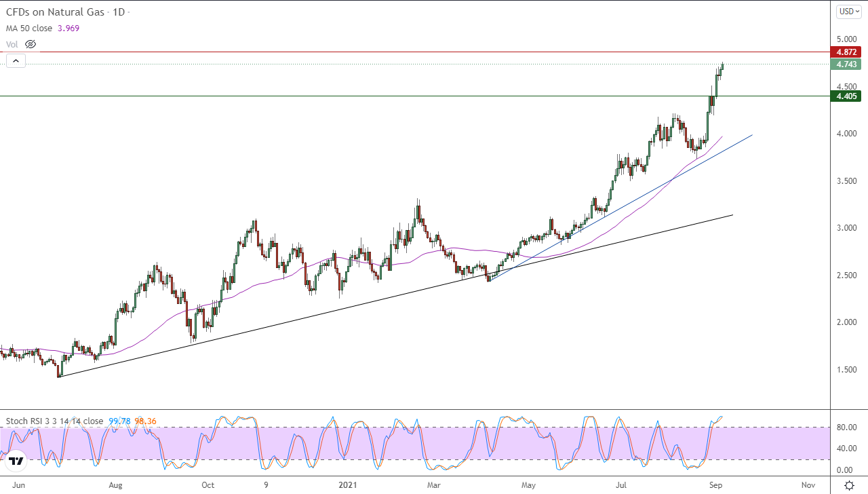Image resolution: width=868 pixels, height=494 pixels.
Task: Click the 5.000 price axis value
Action: (847, 39)
